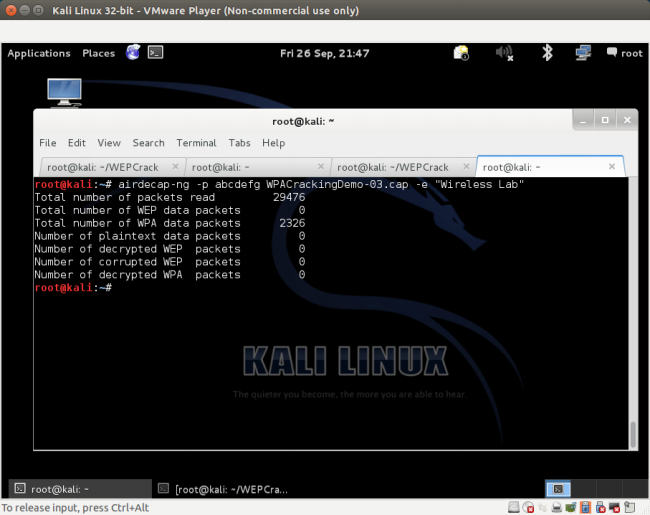This screenshot has width=650, height=515.
Task: Switch to first ~/WEPCrack terminal tab
Action: [x=103, y=167]
